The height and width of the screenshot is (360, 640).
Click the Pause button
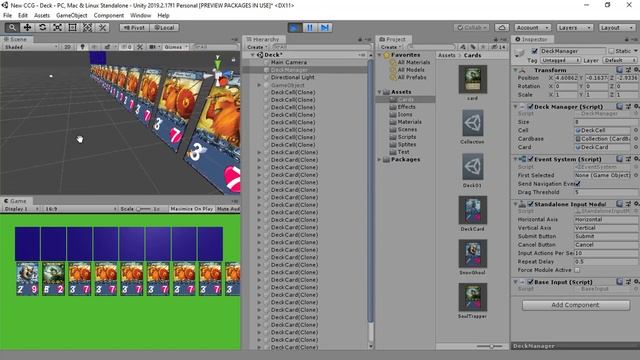coord(310,27)
